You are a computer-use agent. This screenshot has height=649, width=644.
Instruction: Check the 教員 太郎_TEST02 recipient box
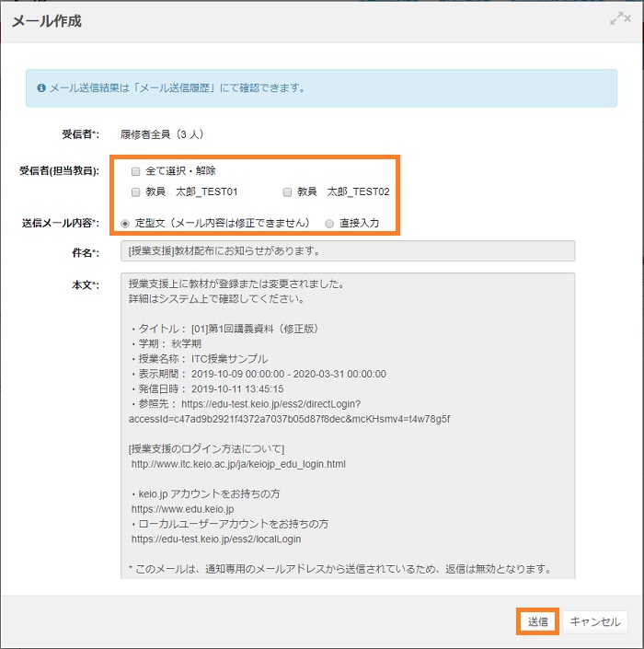[x=288, y=192]
